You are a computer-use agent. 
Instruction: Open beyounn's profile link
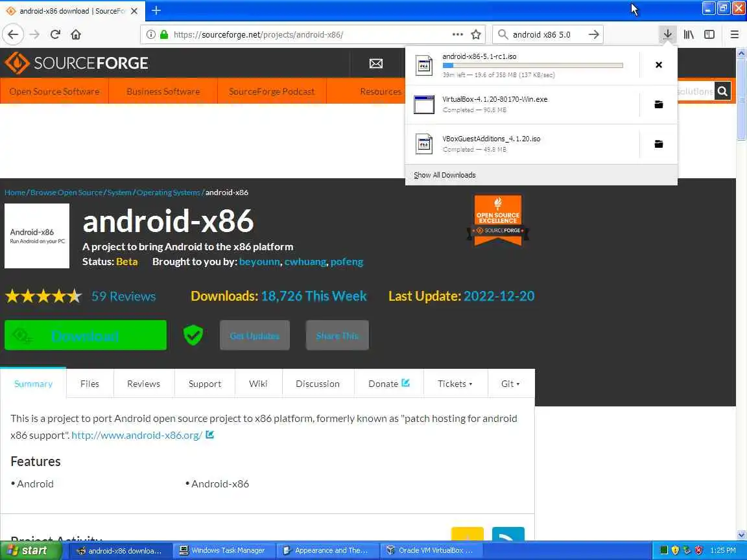[259, 261]
